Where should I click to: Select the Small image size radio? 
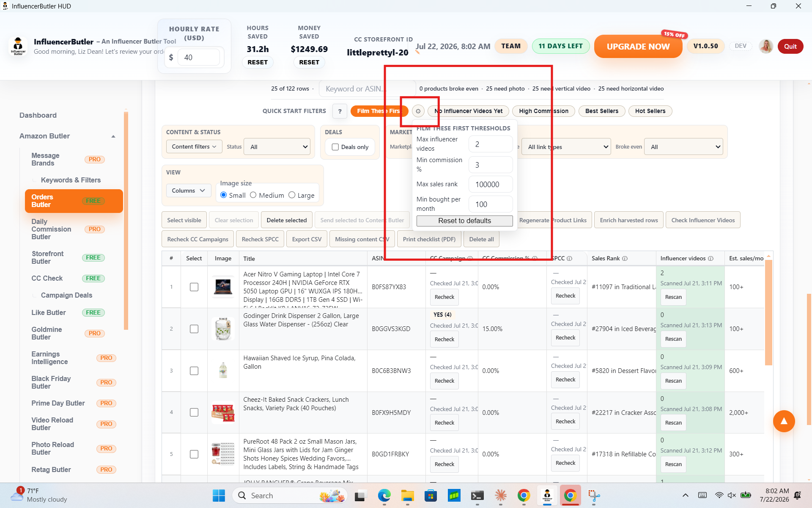click(x=224, y=195)
